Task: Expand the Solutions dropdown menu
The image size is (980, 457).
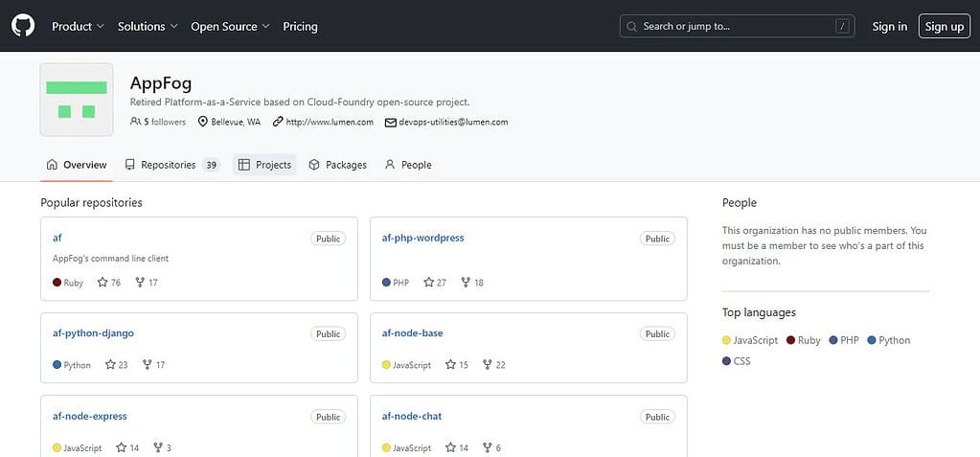Action: (x=148, y=26)
